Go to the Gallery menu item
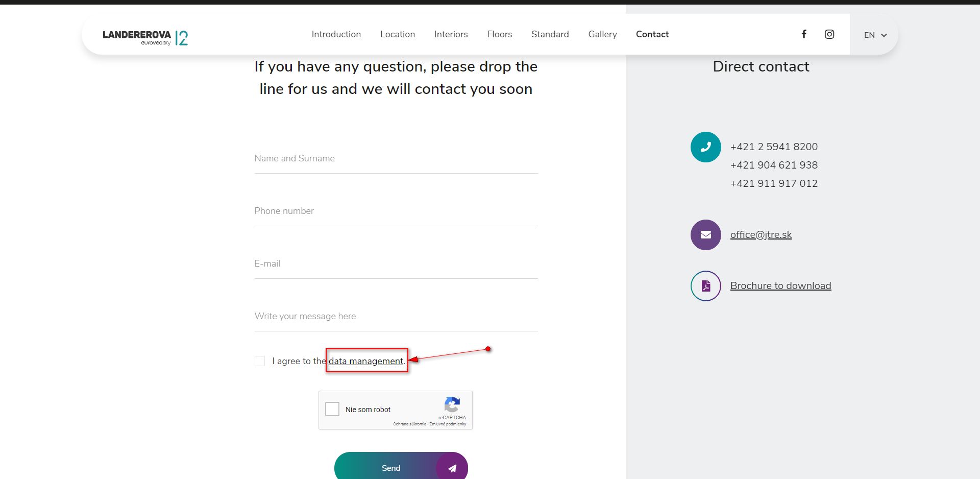Viewport: 980px width, 479px height. (x=602, y=34)
